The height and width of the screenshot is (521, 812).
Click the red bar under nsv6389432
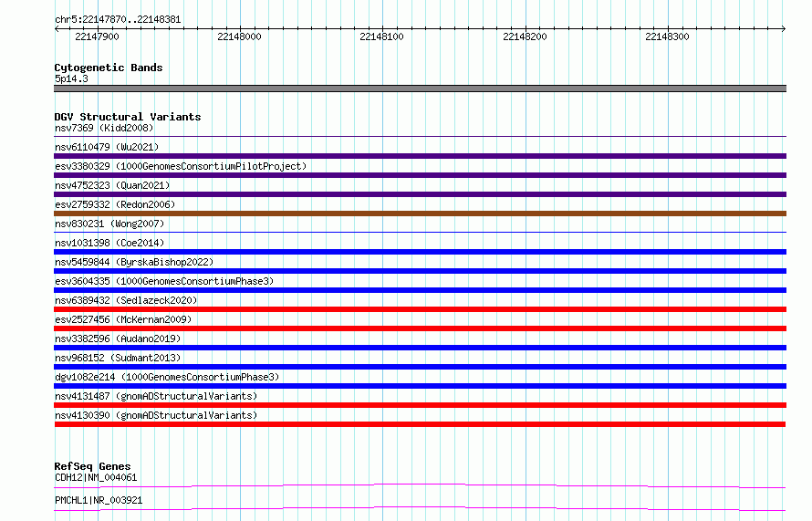420,309
